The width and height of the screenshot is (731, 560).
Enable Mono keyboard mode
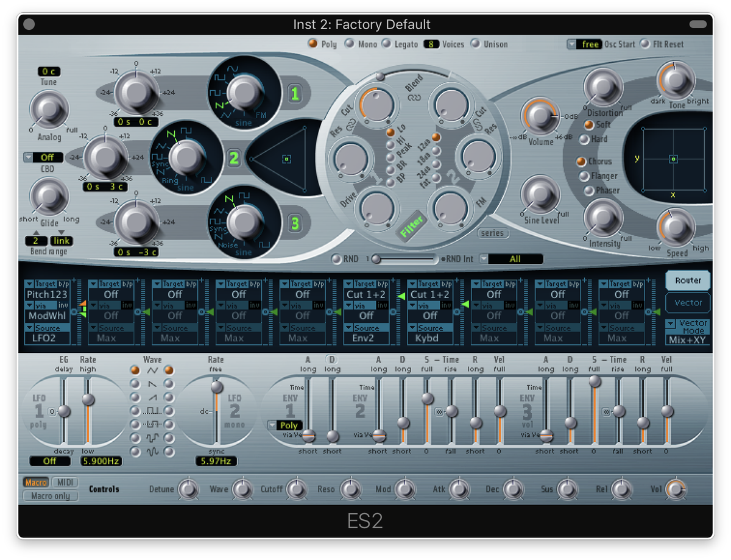pyautogui.click(x=350, y=44)
